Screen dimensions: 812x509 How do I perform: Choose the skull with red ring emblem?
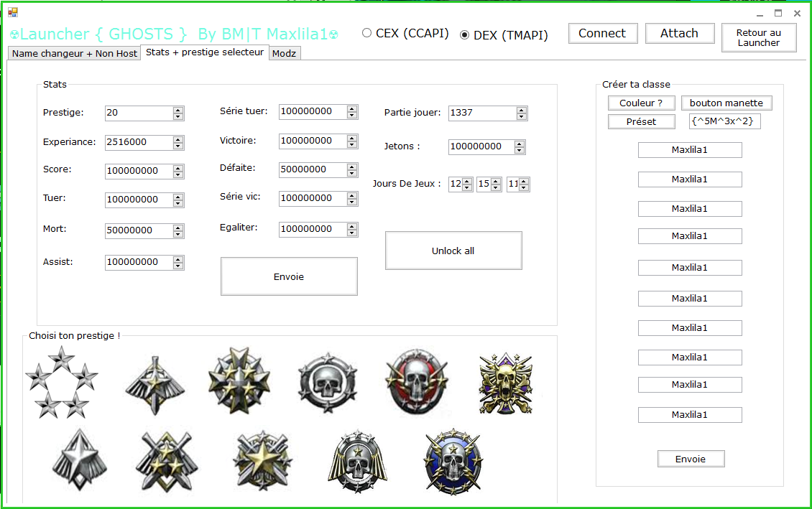tap(417, 382)
